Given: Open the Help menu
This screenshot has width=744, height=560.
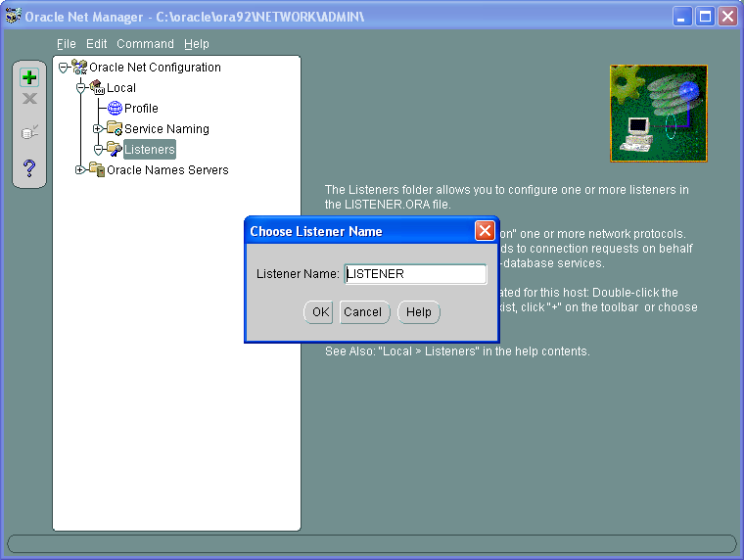Looking at the screenshot, I should pyautogui.click(x=197, y=44).
